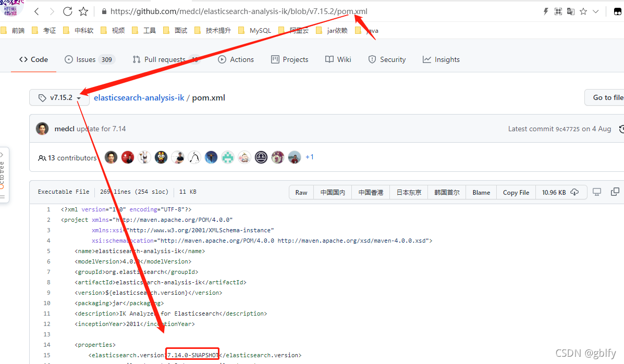Click the favorites star at the right of the toolbar
Screen dimensions: 624x364
point(583,11)
